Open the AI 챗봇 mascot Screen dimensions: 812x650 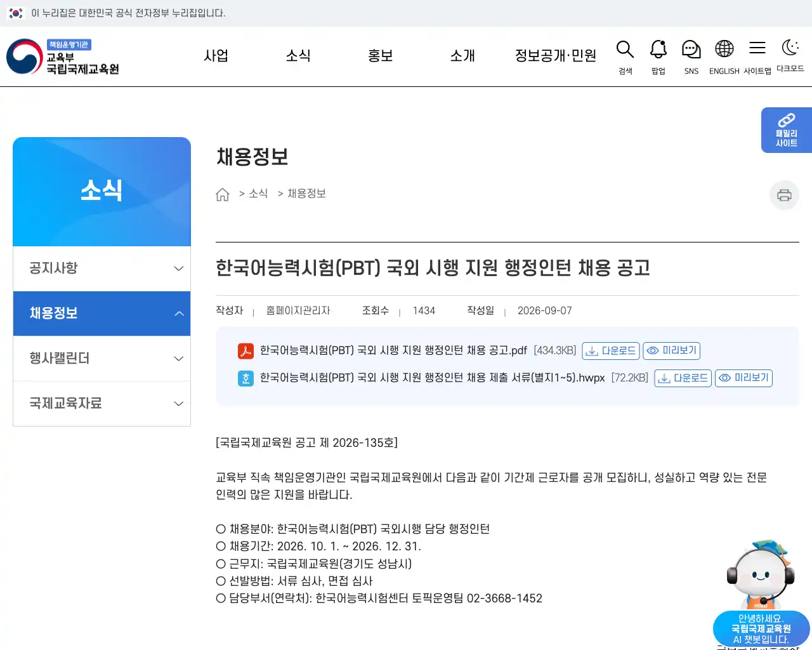point(760,574)
